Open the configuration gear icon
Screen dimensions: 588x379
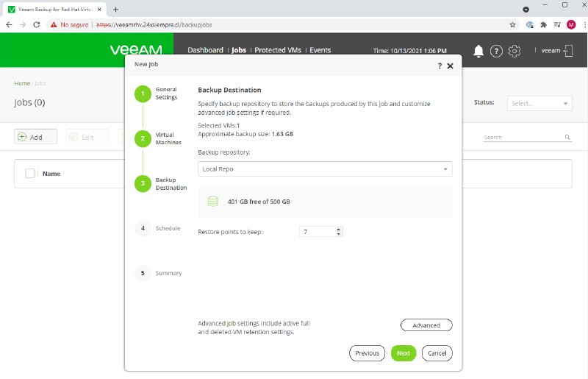(x=514, y=51)
